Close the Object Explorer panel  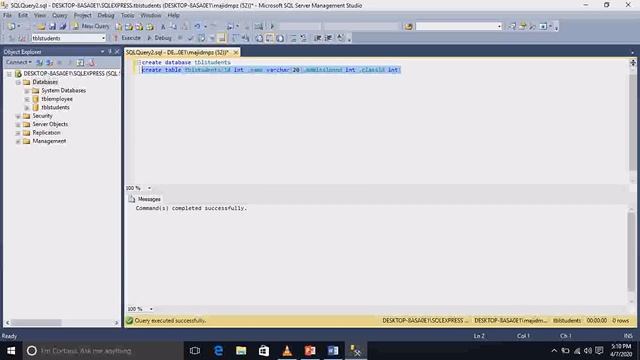click(x=117, y=52)
